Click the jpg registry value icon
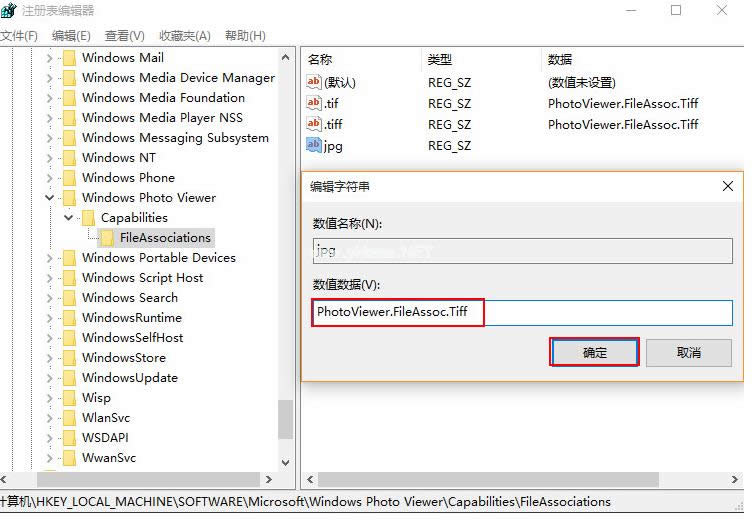Viewport: 752px width, 522px height. coord(314,146)
